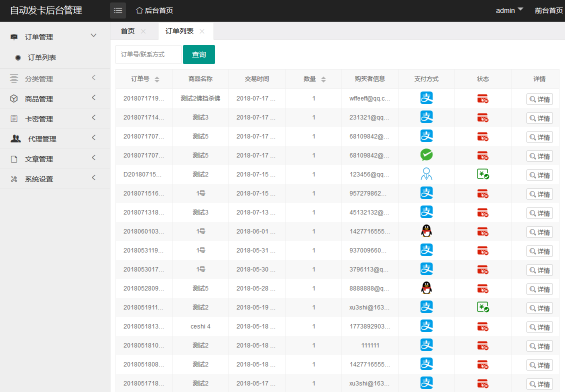Close the 订单列表 tab
The image size is (565, 392).
point(202,31)
